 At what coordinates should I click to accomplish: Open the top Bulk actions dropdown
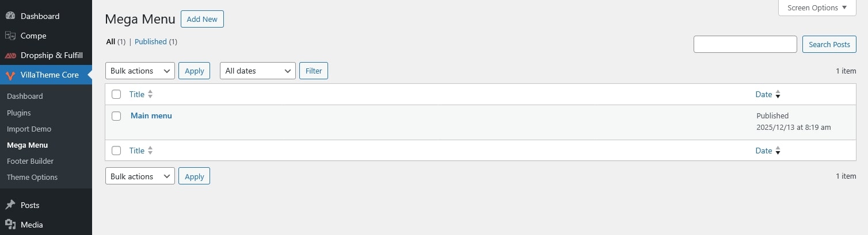pos(140,71)
